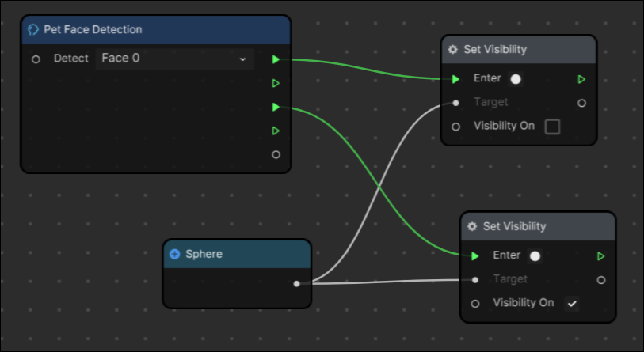Open the Detect Face 0 dropdown

(x=174, y=59)
